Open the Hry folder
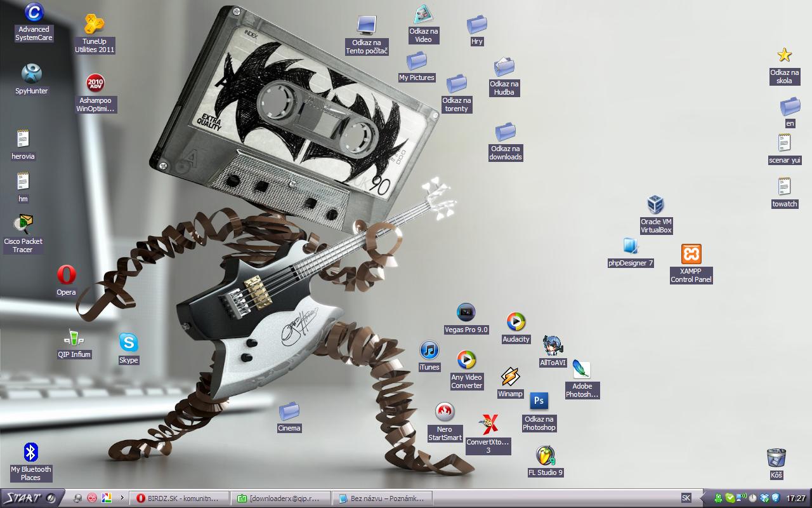 (x=477, y=30)
